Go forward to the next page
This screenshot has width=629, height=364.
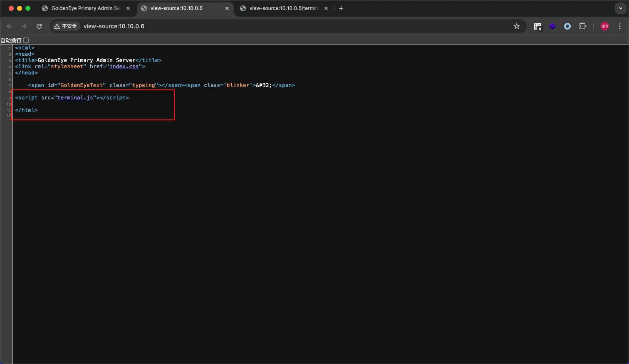pyautogui.click(x=24, y=26)
